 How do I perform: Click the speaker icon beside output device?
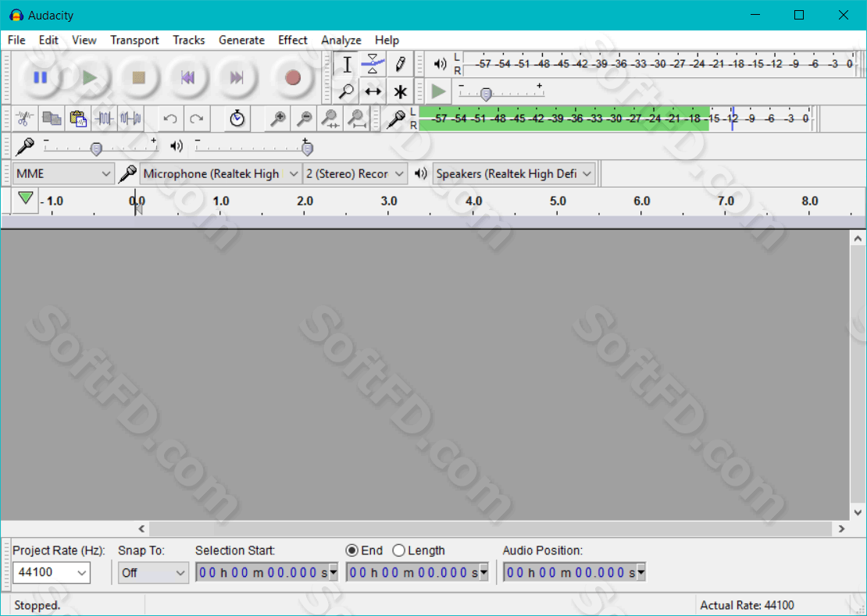click(421, 173)
